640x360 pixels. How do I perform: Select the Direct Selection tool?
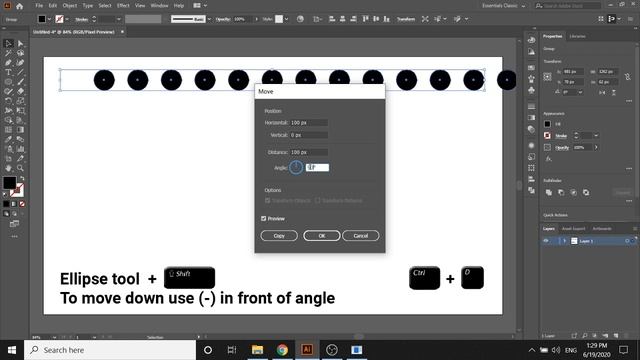[x=20, y=43]
